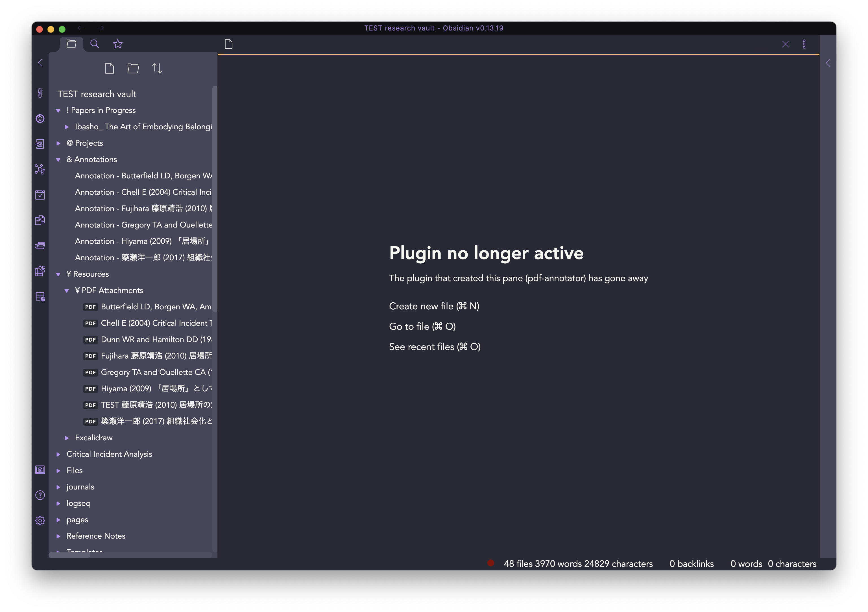
Task: Open the vault switcher icon at bottom left
Action: coord(40,469)
